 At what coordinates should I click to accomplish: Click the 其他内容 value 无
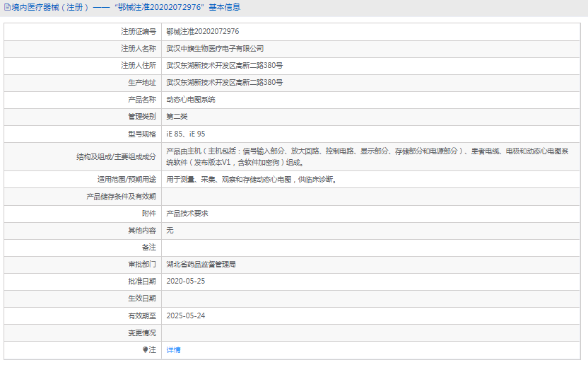170,230
